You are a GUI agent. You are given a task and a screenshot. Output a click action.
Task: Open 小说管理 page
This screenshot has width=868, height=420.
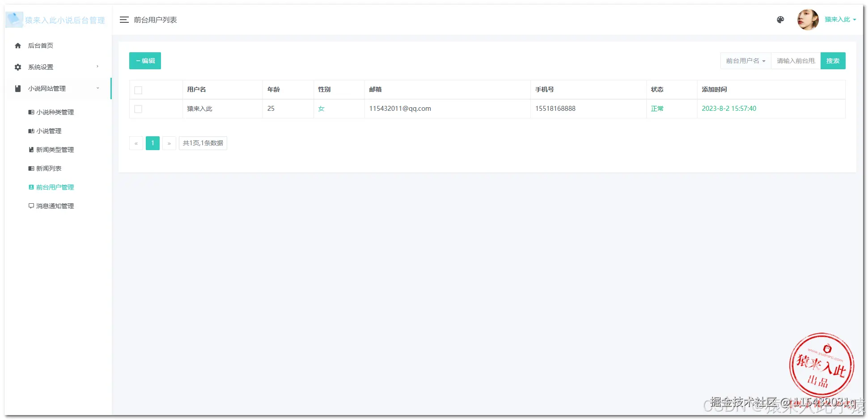(49, 131)
